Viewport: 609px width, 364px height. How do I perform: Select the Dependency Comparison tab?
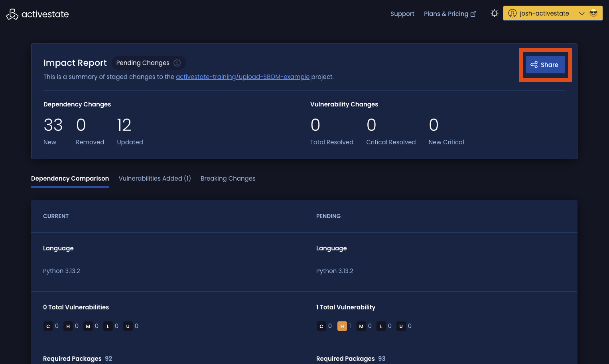coord(70,178)
